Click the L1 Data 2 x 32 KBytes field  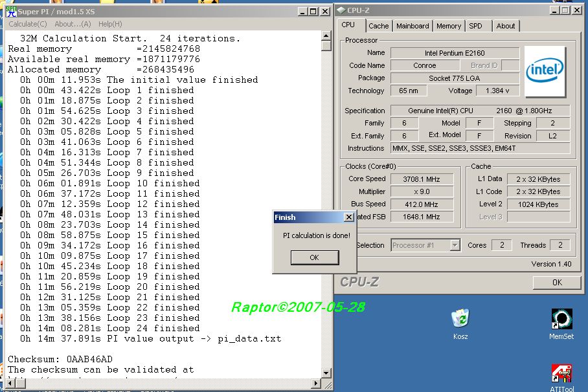[x=538, y=179]
